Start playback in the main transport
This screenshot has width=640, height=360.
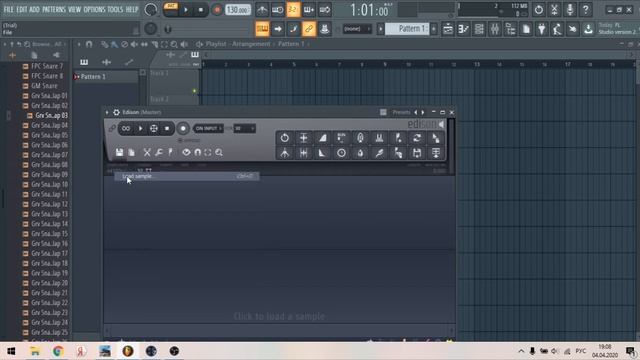(186, 10)
